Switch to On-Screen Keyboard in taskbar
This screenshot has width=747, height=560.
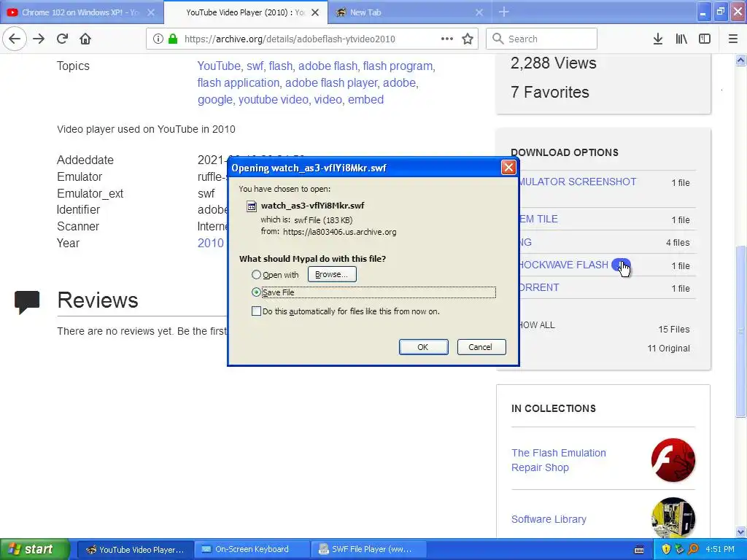(x=252, y=549)
